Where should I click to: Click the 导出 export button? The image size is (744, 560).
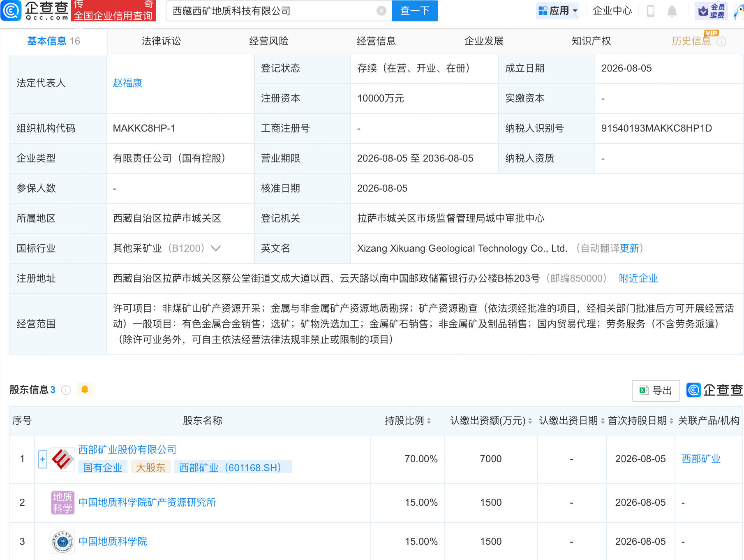click(x=656, y=391)
